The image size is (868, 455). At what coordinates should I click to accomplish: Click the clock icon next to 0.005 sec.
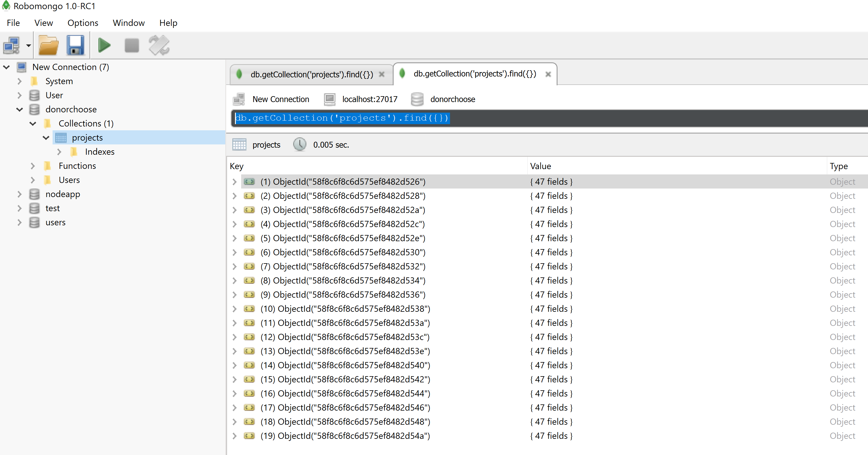[x=299, y=145]
